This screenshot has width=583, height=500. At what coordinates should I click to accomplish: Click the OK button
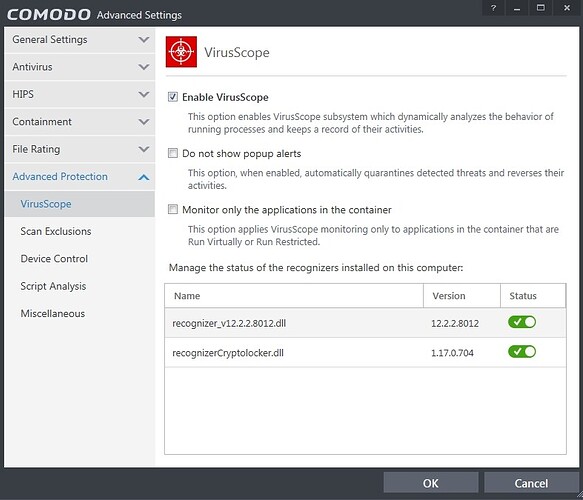(431, 483)
